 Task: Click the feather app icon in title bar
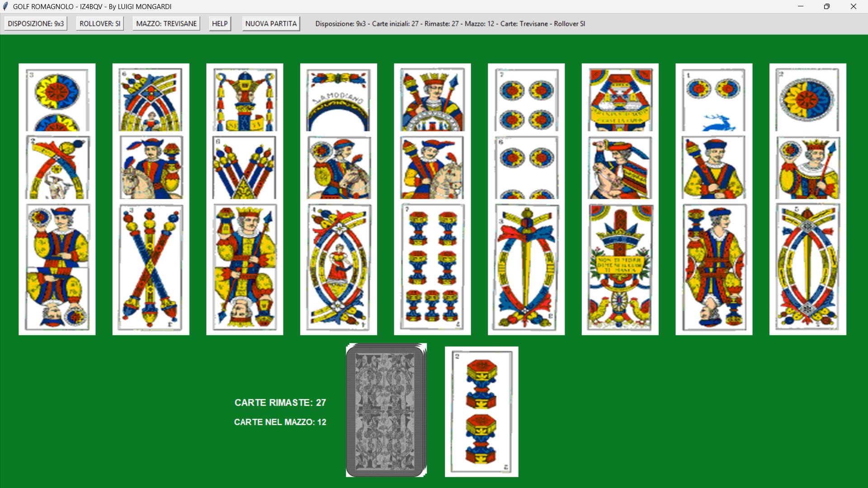(5, 6)
